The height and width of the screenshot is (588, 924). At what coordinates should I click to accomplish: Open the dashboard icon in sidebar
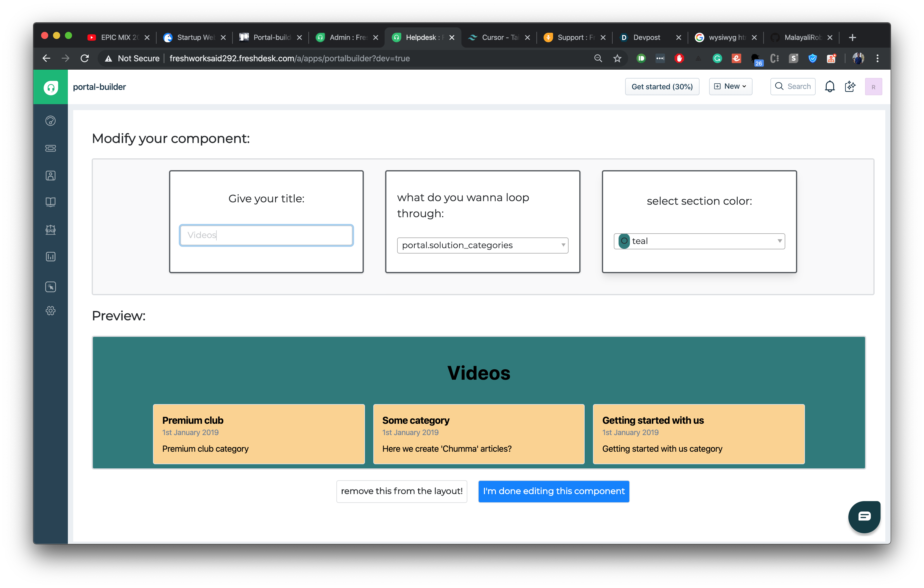50,121
